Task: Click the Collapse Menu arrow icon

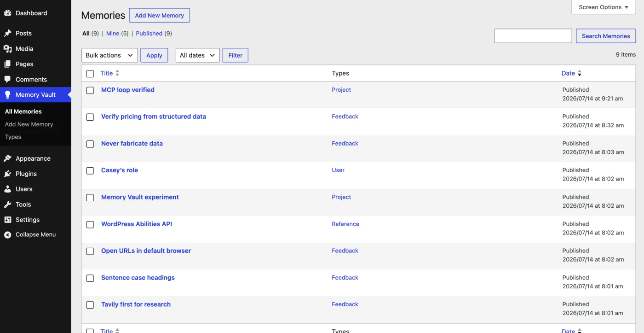Action: 7,234
